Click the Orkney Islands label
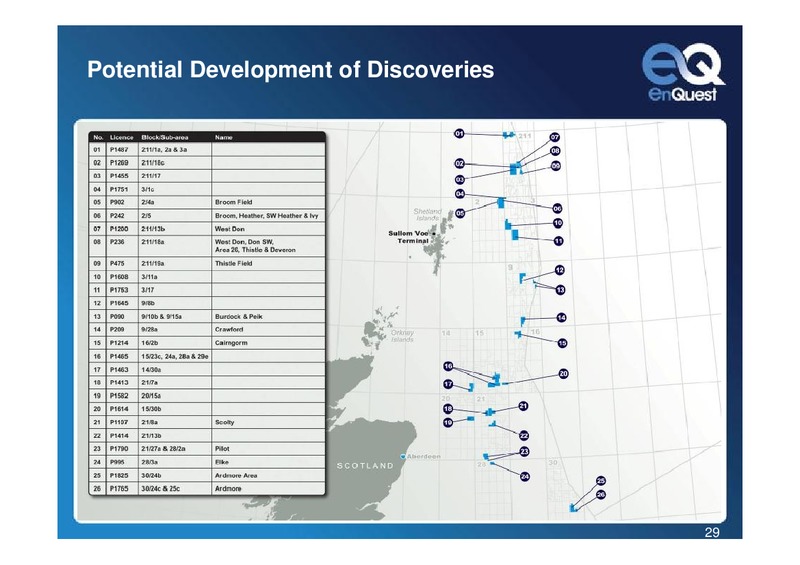 pos(402,336)
